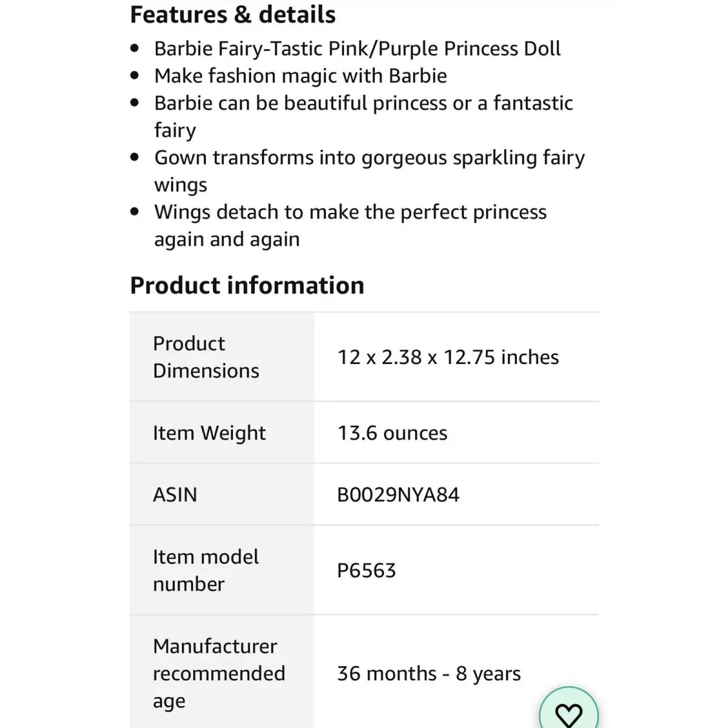
Task: Click the ASIN label cell
Action: pyautogui.click(x=222, y=494)
